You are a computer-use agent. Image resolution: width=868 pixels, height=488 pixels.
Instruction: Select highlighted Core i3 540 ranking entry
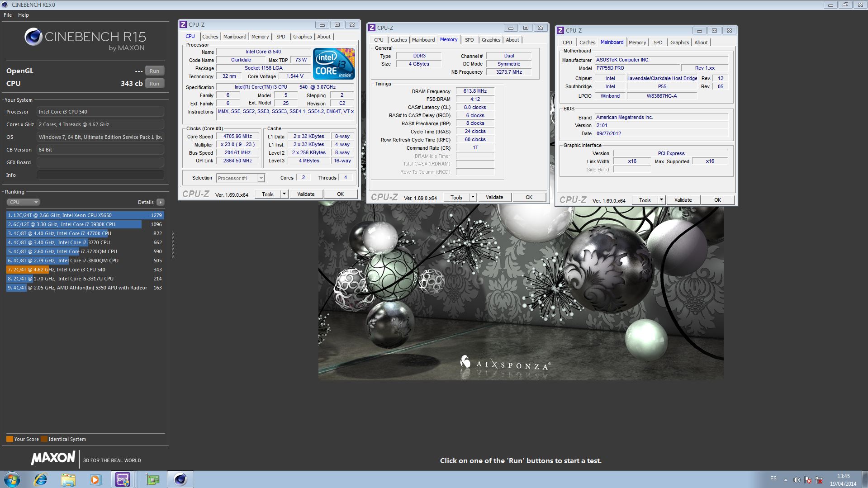(85, 270)
